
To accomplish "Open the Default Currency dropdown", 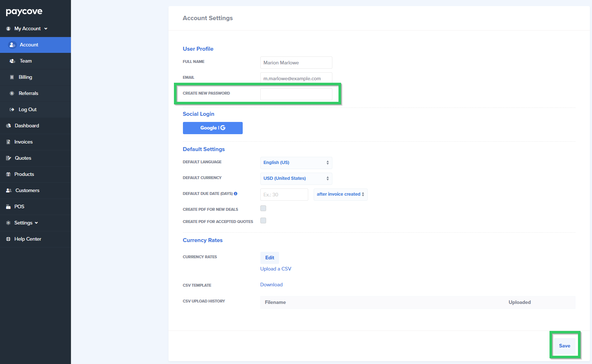I will coord(296,178).
